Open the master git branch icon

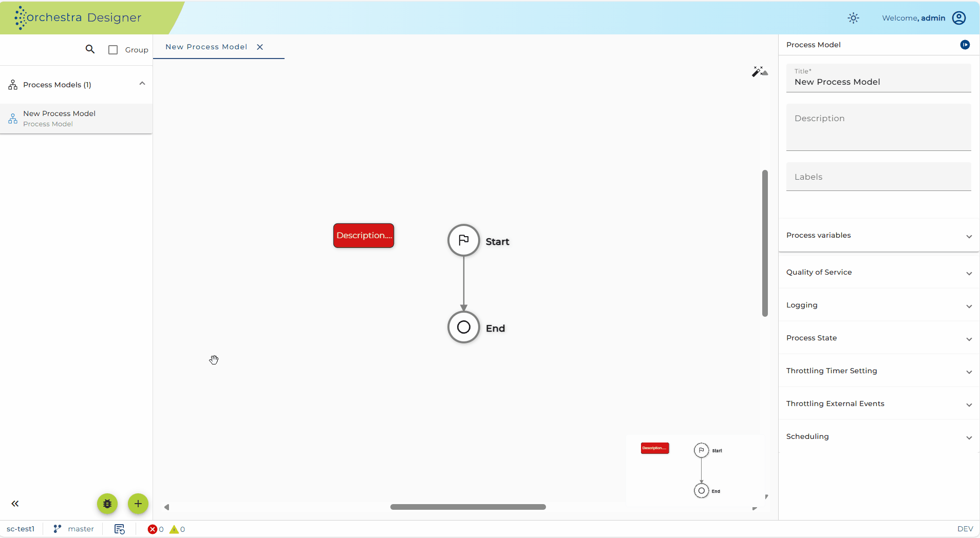point(58,529)
